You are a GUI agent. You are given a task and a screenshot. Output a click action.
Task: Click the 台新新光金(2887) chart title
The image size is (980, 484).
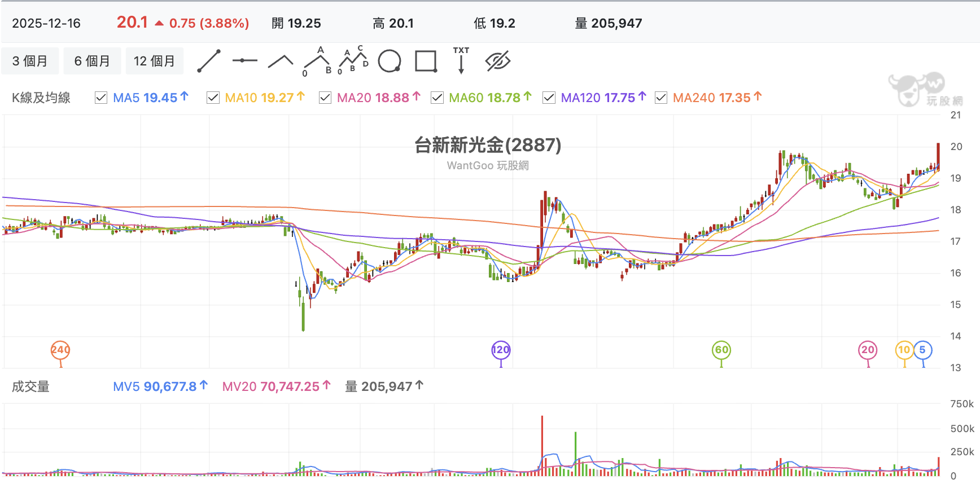point(488,145)
